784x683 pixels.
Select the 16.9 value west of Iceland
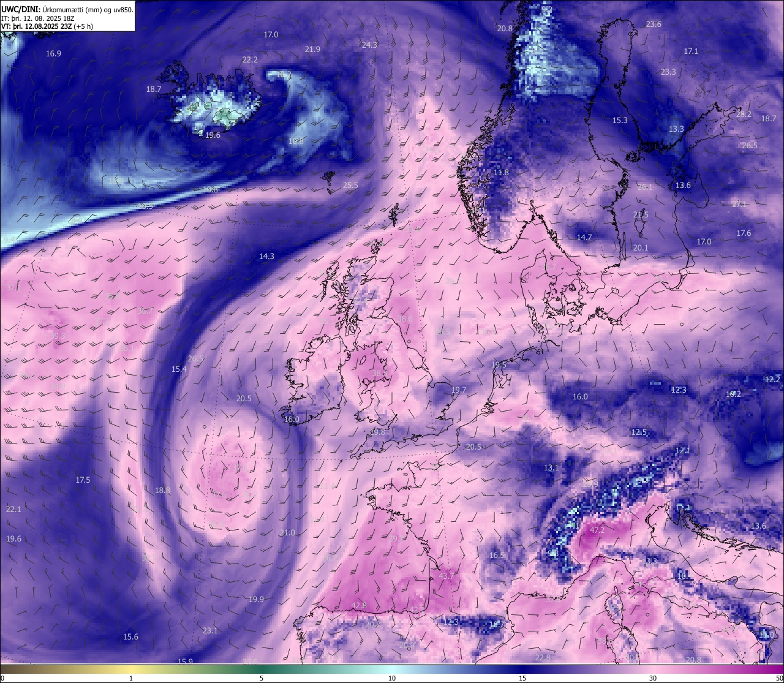point(53,54)
